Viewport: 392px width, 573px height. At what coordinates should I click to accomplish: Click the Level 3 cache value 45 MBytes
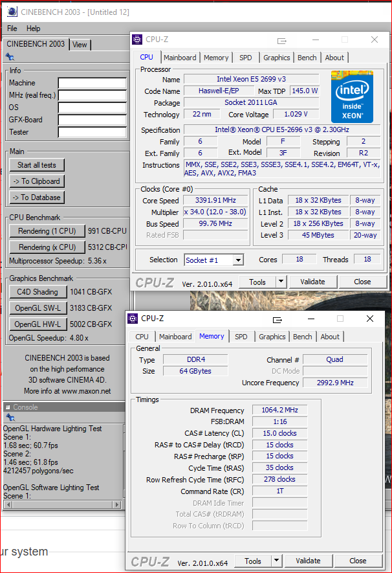(318, 235)
